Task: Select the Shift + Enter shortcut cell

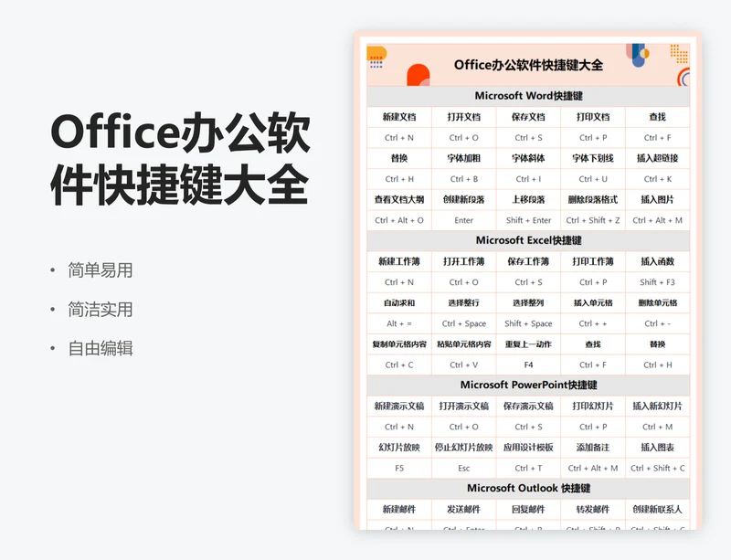Action: (528, 220)
